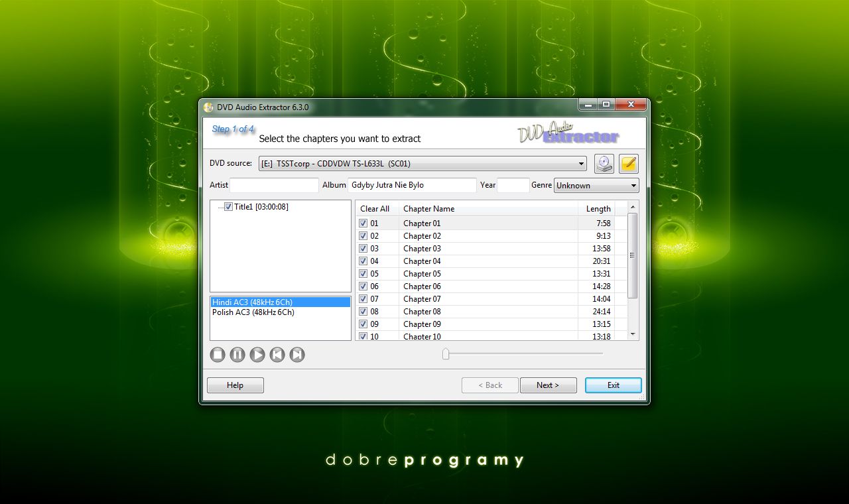Viewport: 849px width, 504px height.
Task: Click the Next button
Action: pyautogui.click(x=548, y=385)
